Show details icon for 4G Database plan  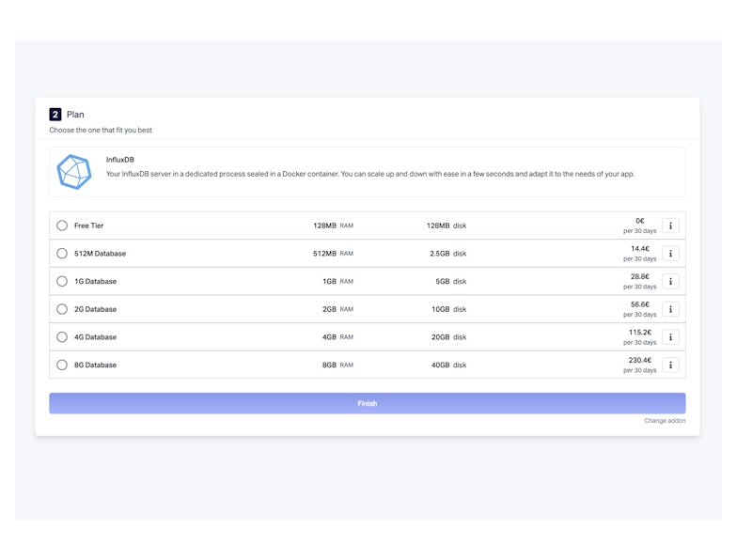pyautogui.click(x=670, y=337)
